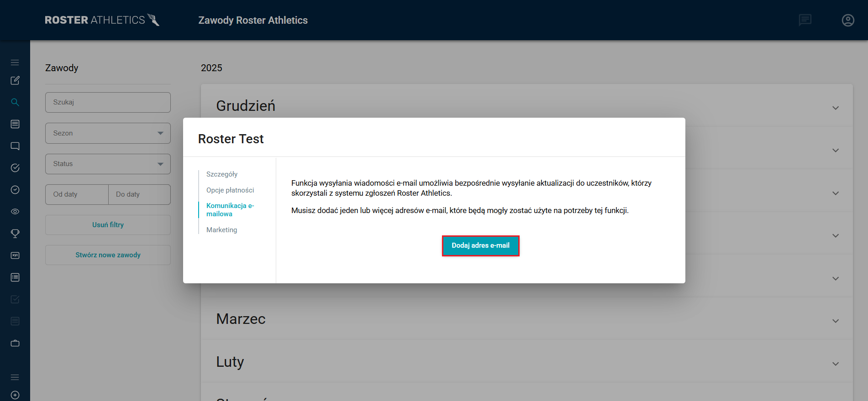Click the filled check-circle icon in the sidebar
Image resolution: width=868 pixels, height=401 pixels.
15,168
